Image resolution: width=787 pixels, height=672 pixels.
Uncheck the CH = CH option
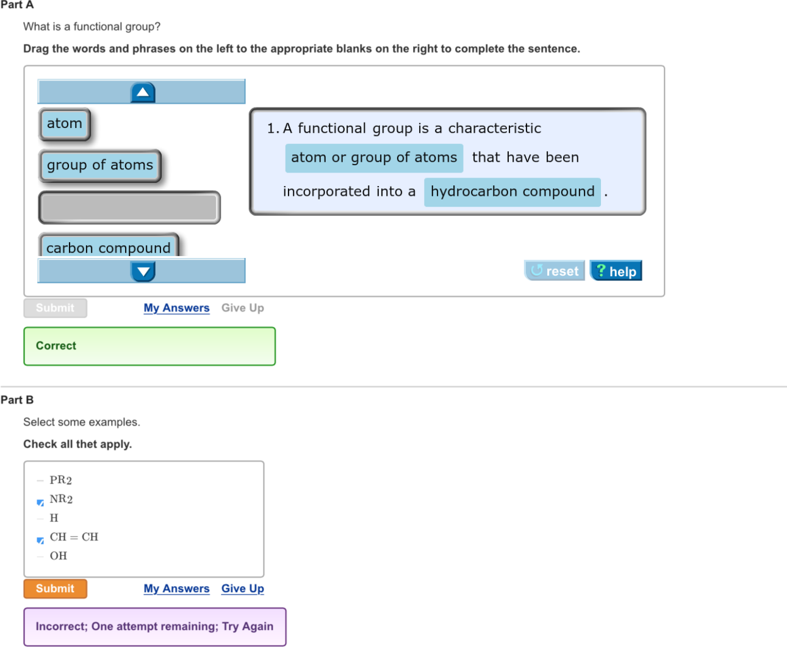click(x=40, y=540)
